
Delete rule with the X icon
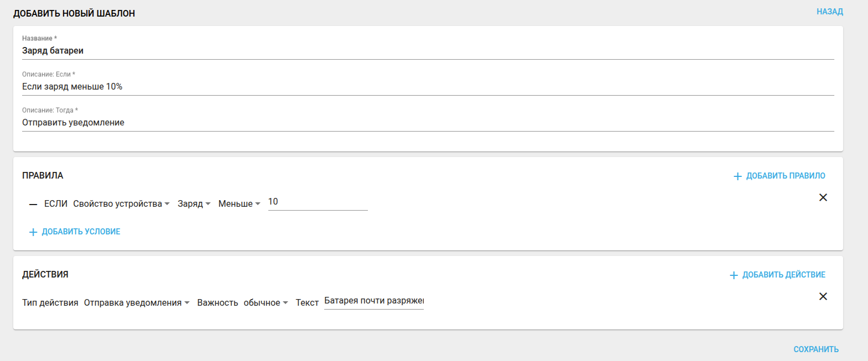coord(823,197)
